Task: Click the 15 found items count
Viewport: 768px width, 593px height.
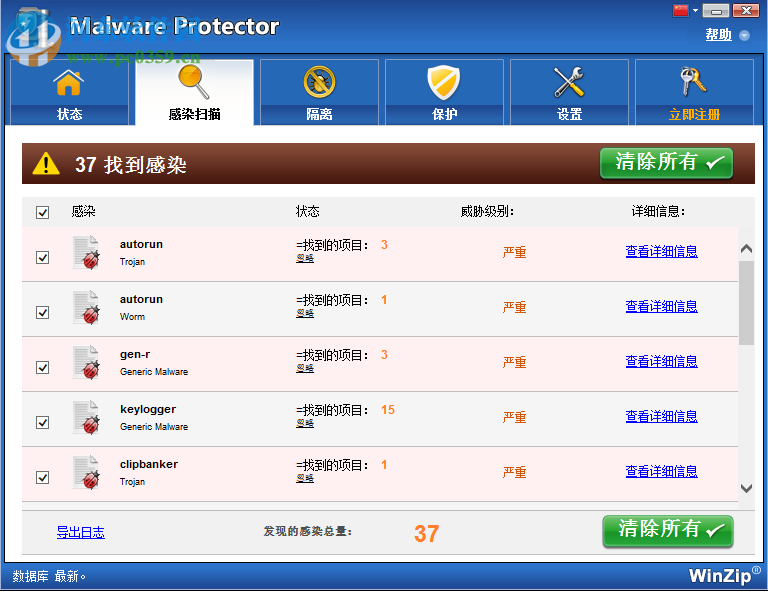Action: pyautogui.click(x=388, y=410)
